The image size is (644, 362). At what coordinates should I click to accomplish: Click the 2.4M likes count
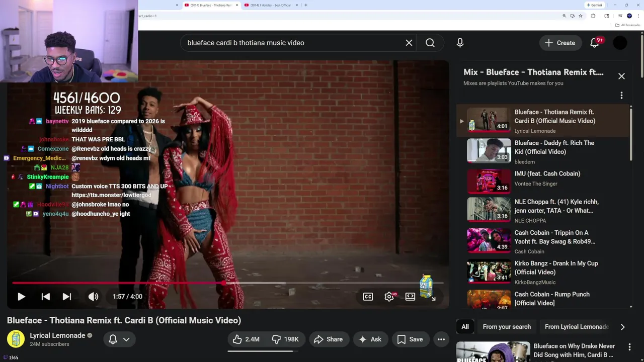tap(253, 339)
